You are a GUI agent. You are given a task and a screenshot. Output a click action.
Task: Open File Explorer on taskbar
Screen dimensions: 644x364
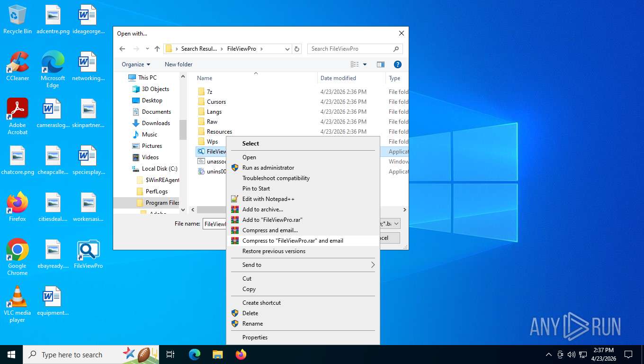coord(217,355)
